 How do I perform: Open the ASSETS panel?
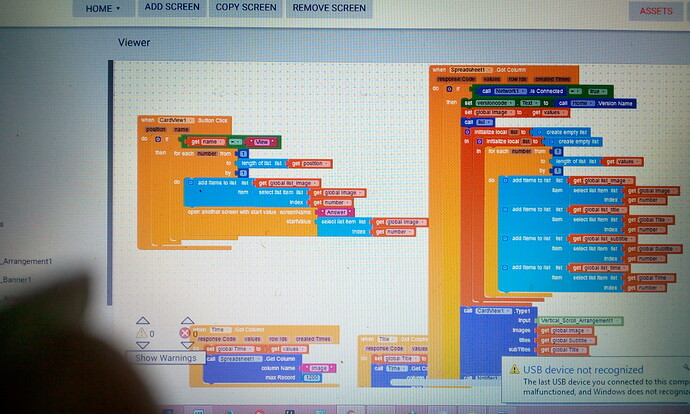tap(656, 11)
